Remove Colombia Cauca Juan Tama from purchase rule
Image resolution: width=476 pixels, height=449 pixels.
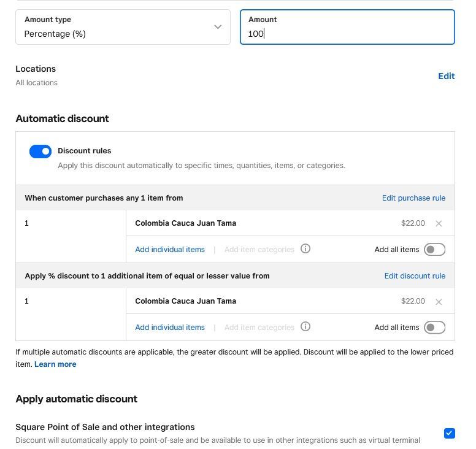pyautogui.click(x=439, y=224)
